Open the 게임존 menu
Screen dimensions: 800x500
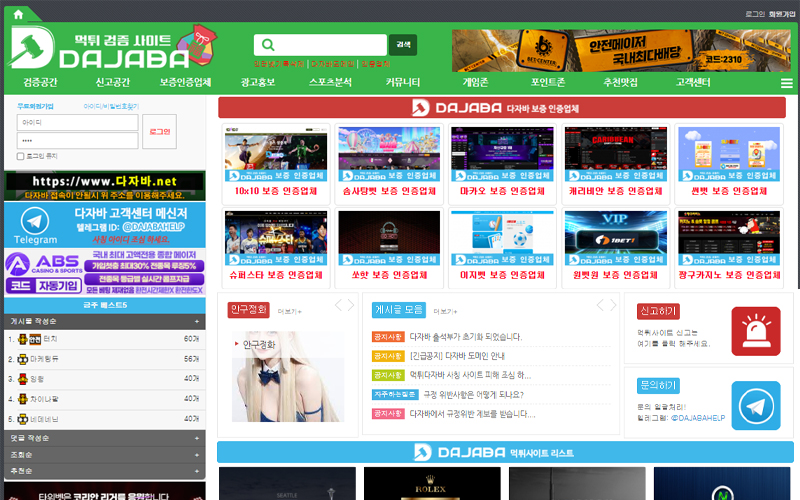pyautogui.click(x=475, y=82)
